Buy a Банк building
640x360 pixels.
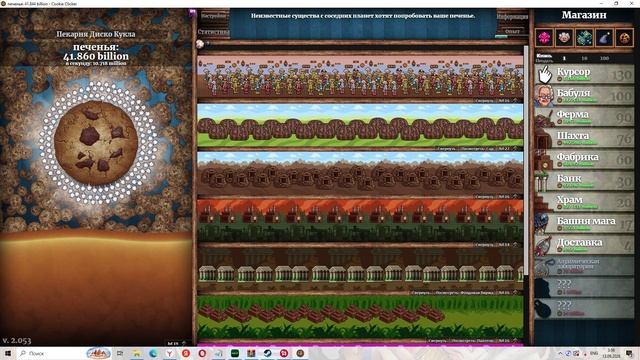[x=584, y=181]
